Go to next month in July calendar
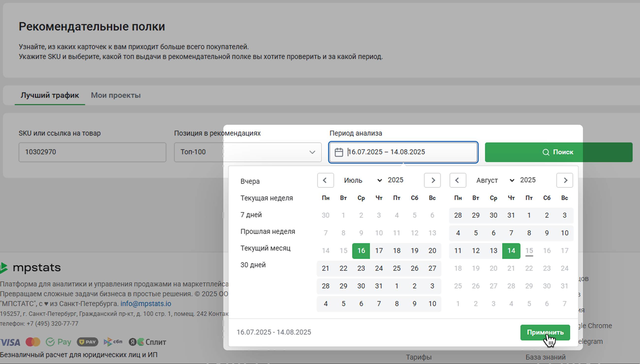The image size is (640, 364). 432,180
